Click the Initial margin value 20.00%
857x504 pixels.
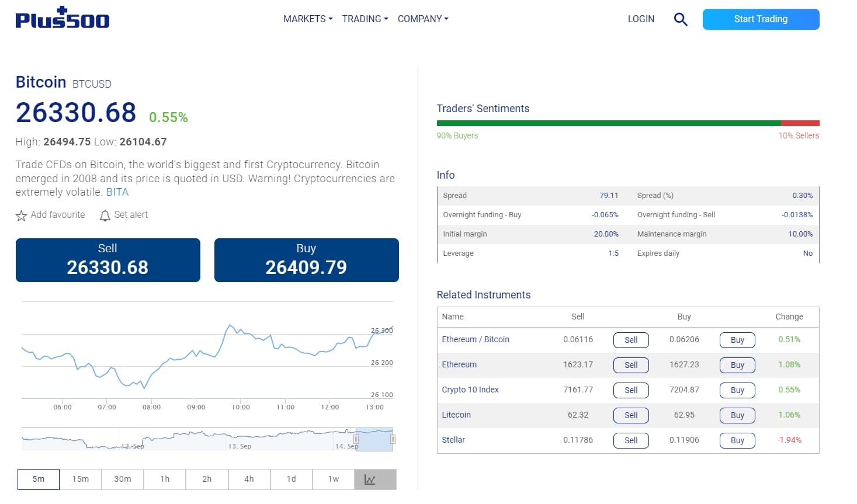click(606, 234)
